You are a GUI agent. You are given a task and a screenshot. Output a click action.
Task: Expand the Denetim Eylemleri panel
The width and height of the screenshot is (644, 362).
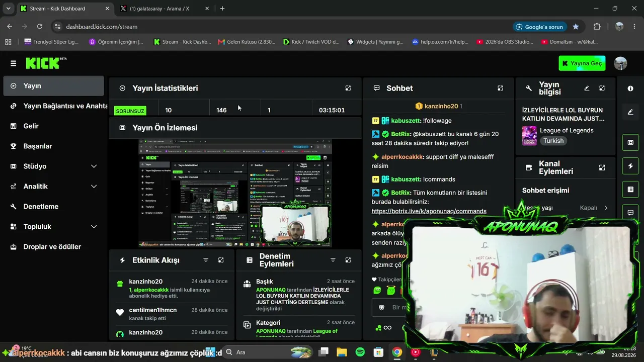click(x=348, y=260)
